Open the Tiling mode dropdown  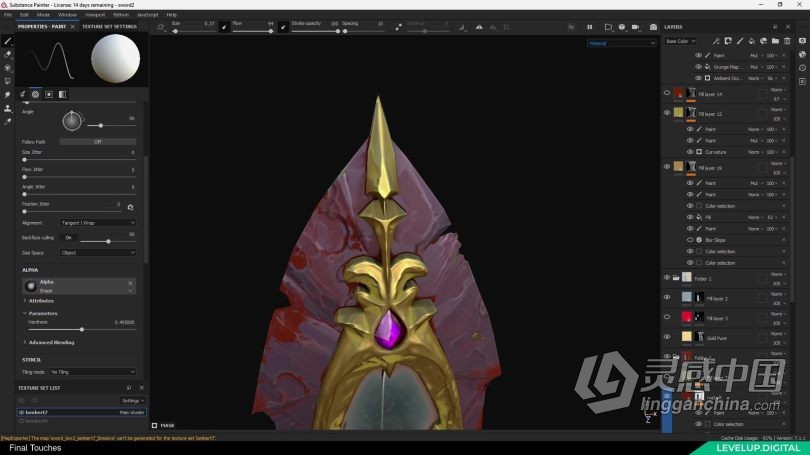pyautogui.click(x=92, y=372)
